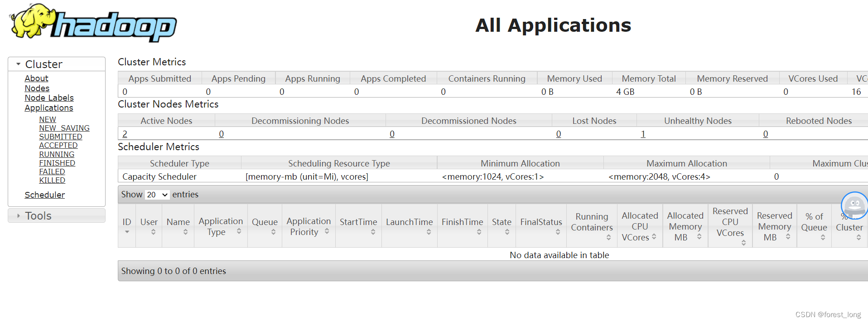Open the Lost Nodes count link
This screenshot has width=868, height=323.
(559, 134)
